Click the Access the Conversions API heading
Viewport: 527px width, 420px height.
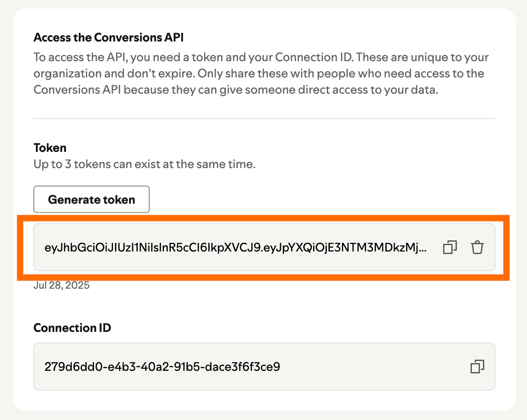[109, 38]
